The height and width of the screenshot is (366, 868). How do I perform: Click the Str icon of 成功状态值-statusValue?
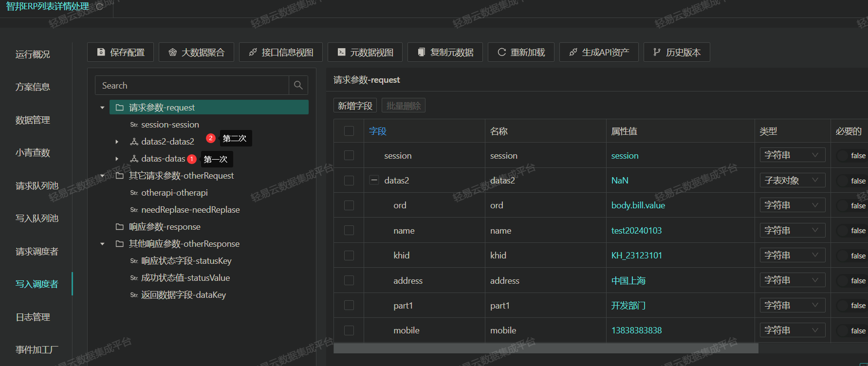(x=134, y=278)
